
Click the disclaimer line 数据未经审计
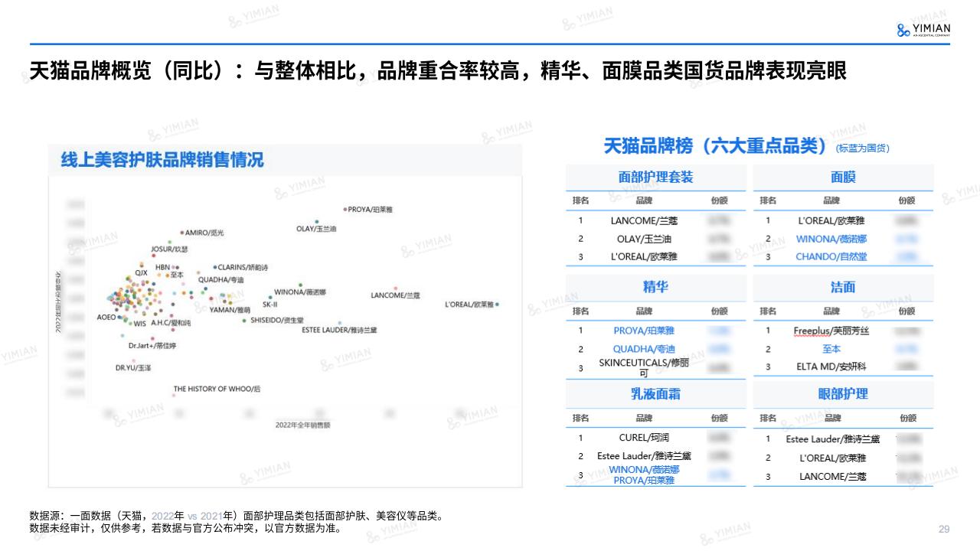point(185,528)
